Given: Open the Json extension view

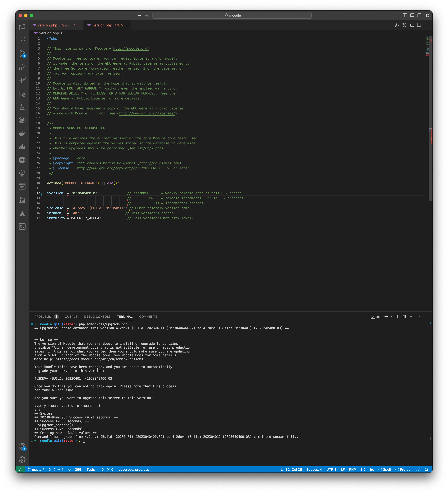Looking at the screenshot, I should (22, 160).
